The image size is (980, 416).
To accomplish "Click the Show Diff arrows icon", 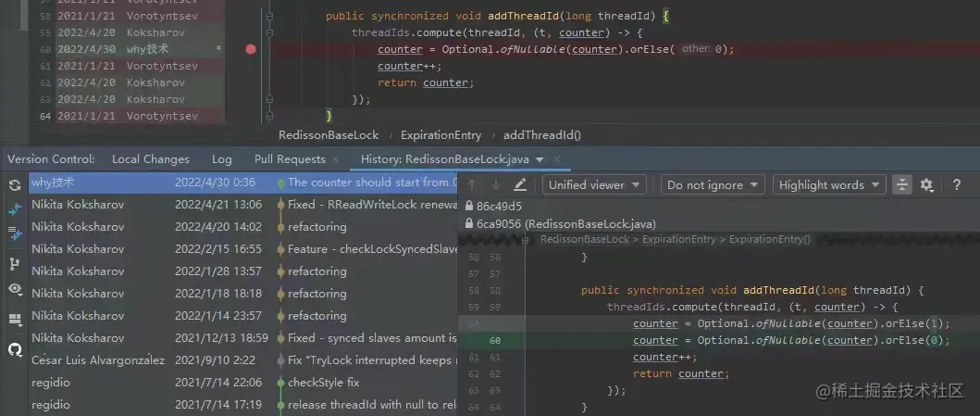I will click(x=15, y=210).
